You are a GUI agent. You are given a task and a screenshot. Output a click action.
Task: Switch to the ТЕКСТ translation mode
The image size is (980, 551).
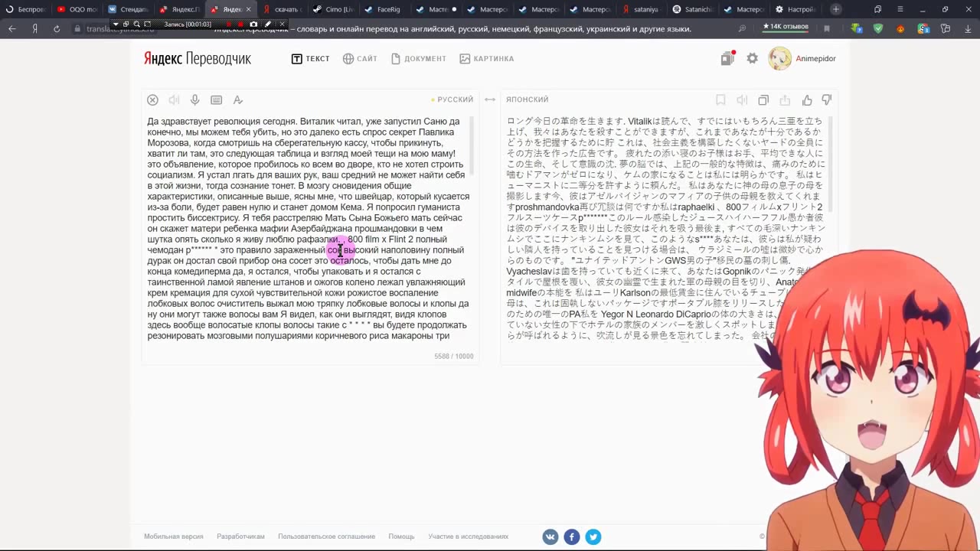pyautogui.click(x=310, y=59)
